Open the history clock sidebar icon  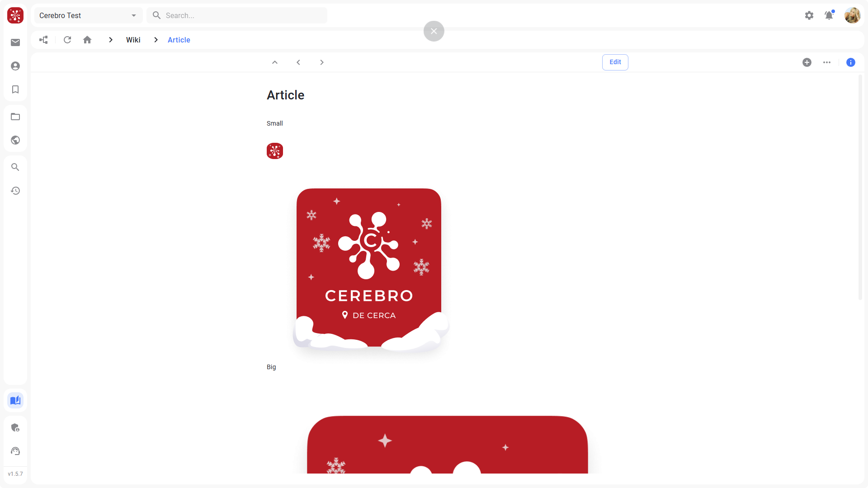(15, 191)
